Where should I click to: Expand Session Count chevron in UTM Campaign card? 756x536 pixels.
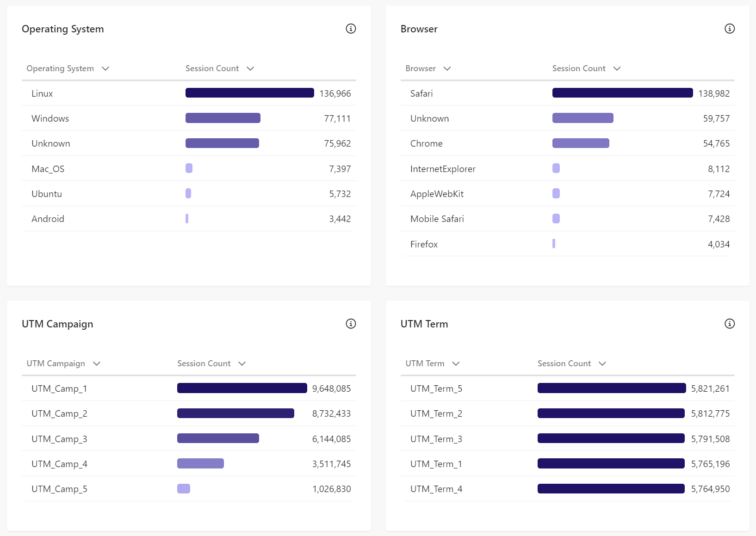point(242,363)
